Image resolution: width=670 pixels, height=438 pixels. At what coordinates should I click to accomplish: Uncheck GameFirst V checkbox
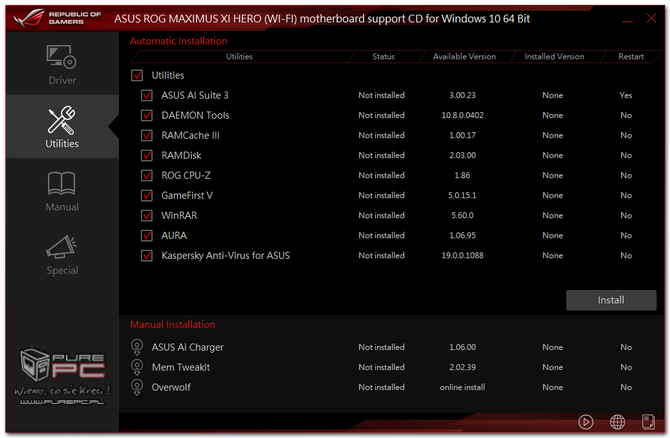[147, 195]
